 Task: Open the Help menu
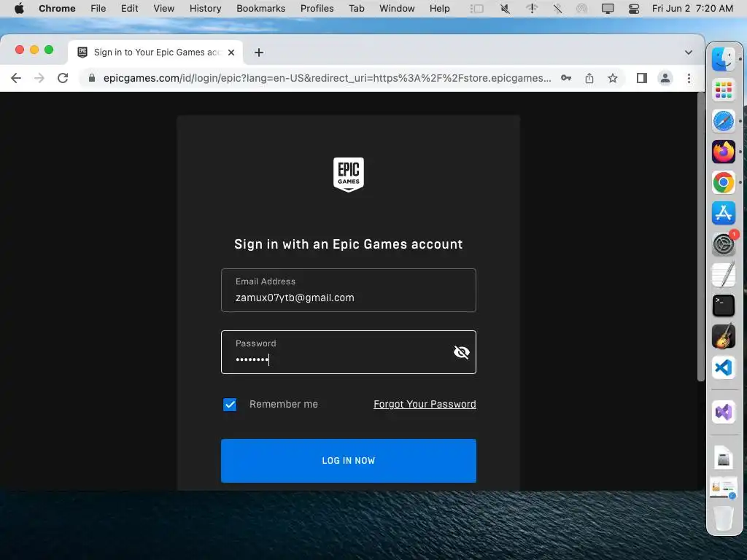click(x=439, y=9)
